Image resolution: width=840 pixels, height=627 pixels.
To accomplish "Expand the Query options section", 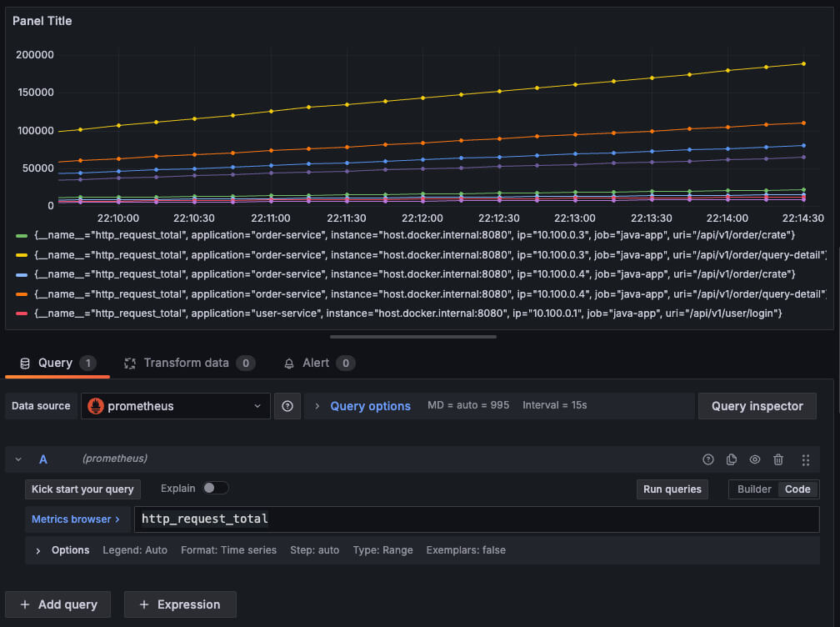I will click(x=370, y=406).
